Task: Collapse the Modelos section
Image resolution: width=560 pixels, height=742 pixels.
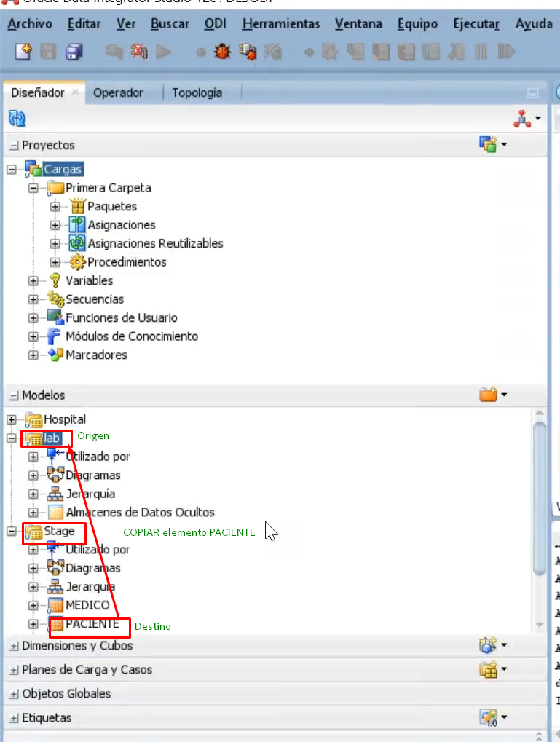Action: tap(15, 395)
